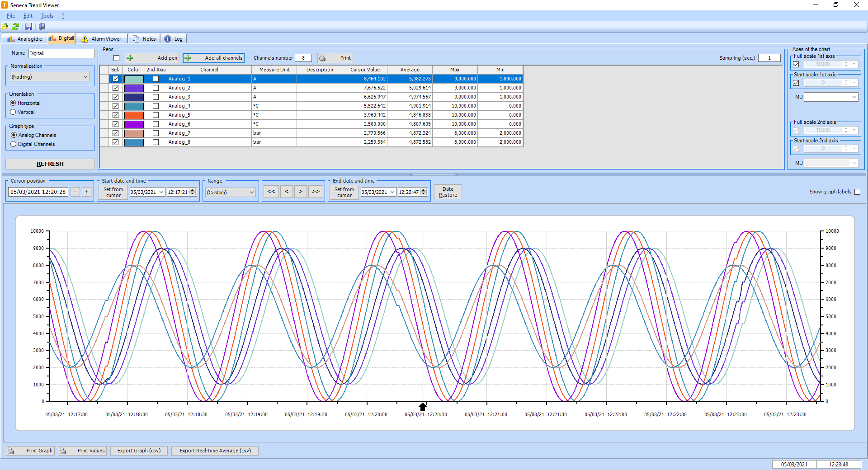Enable 2nd Axis for Analog_7
The image size is (868, 470).
point(156,133)
